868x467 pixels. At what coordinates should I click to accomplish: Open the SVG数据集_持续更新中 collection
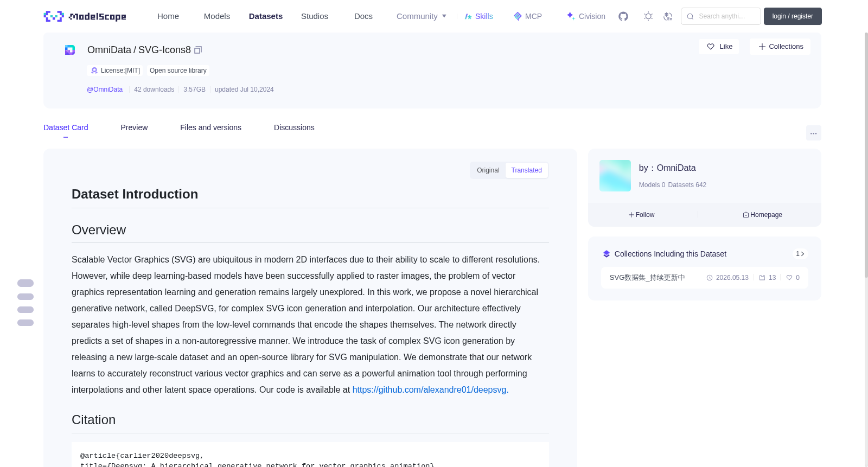pos(647,278)
